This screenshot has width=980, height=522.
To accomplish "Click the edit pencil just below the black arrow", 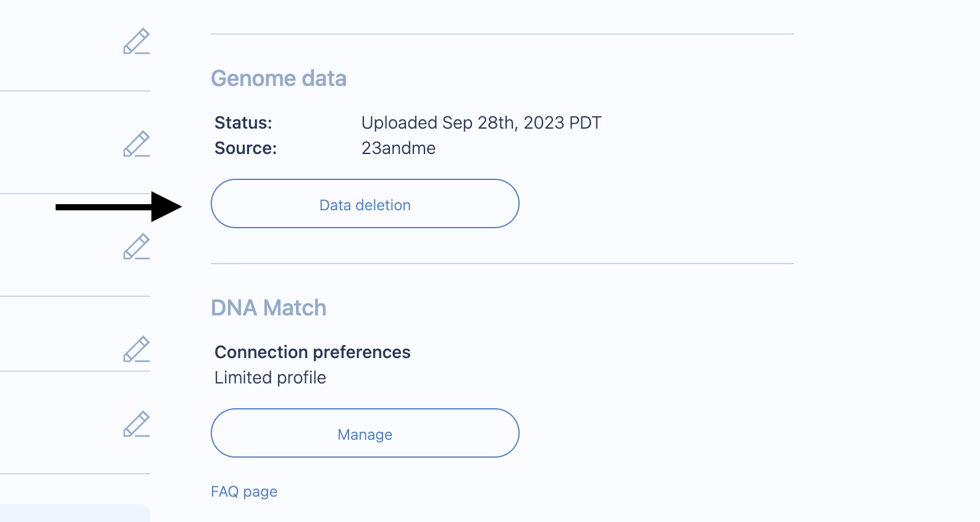I will pyautogui.click(x=137, y=247).
